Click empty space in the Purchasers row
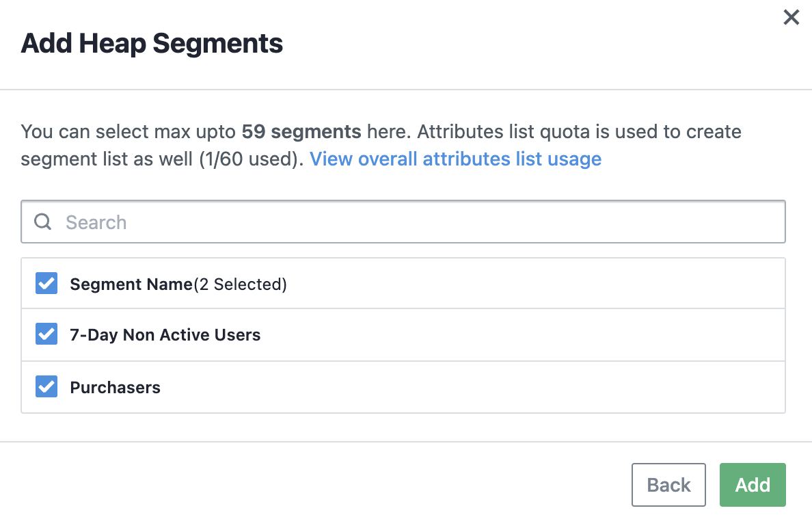The height and width of the screenshot is (517, 812). [x=478, y=387]
